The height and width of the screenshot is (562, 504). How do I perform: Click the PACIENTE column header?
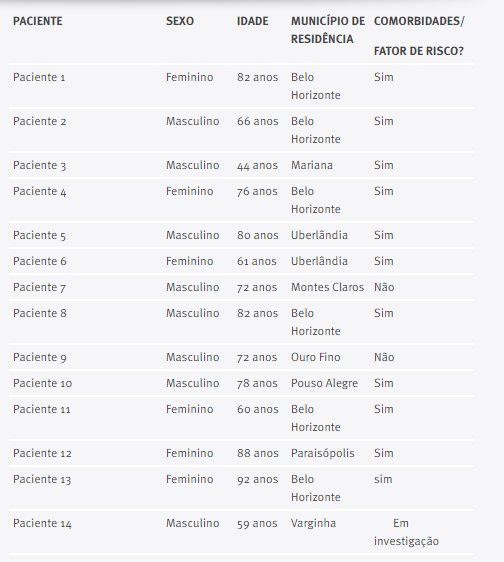click(38, 21)
